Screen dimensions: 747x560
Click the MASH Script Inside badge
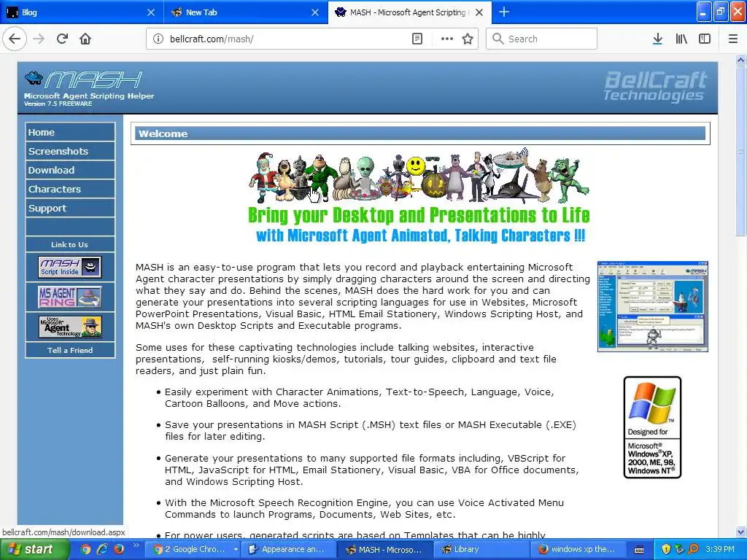click(x=70, y=267)
